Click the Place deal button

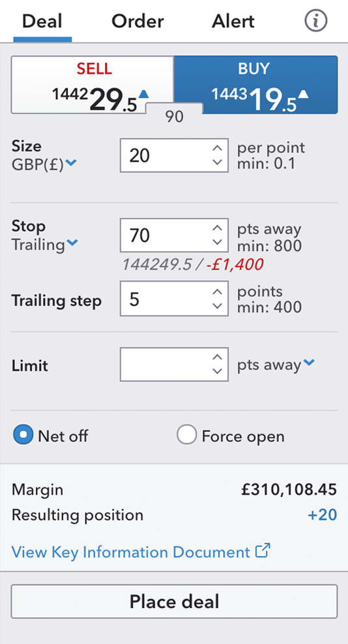174,602
